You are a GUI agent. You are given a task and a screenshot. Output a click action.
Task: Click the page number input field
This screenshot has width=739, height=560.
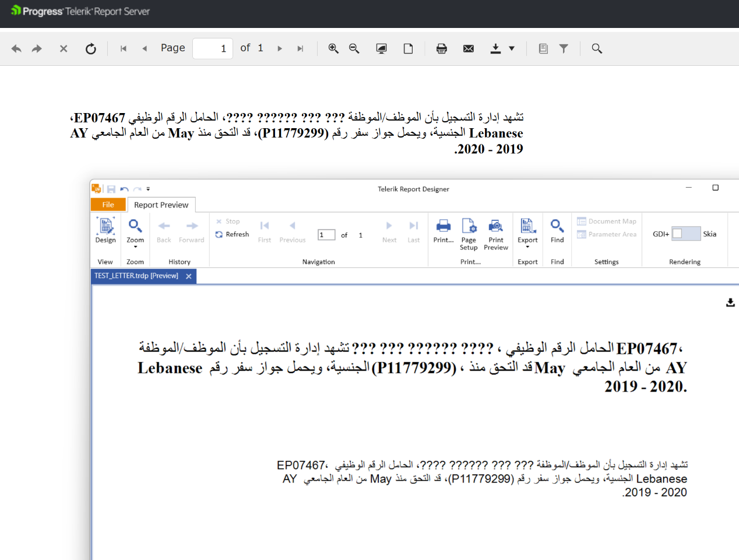[212, 48]
